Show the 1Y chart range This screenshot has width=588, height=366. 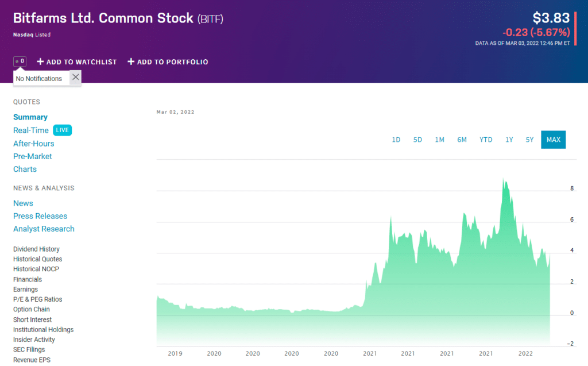509,140
